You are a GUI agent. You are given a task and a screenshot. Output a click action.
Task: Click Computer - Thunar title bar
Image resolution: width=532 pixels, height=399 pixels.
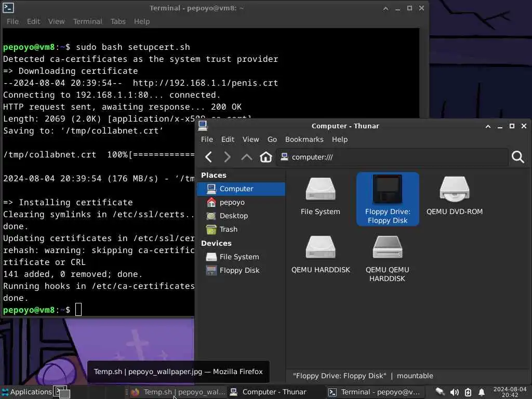tap(345, 126)
